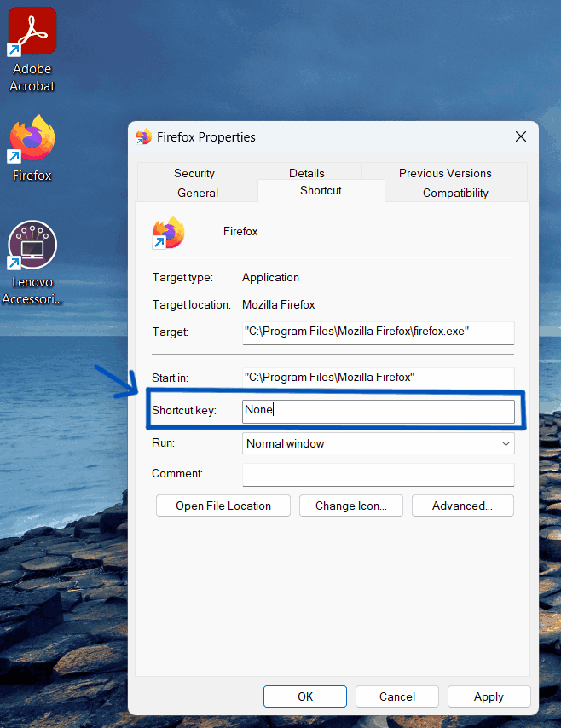Select the Shortcut tab
561x728 pixels.
(x=321, y=190)
